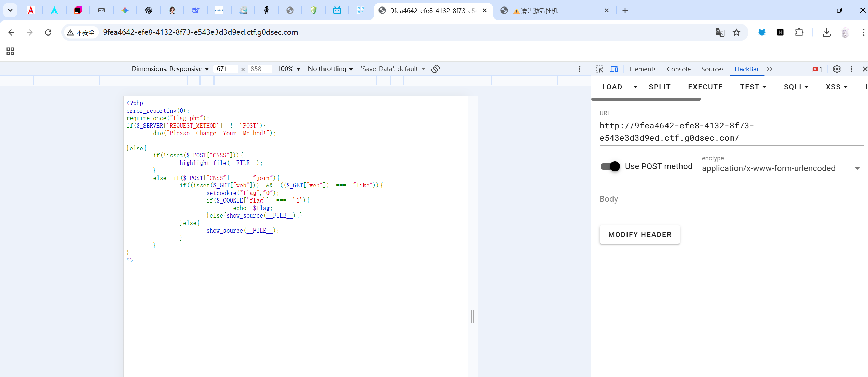Open the browser extensions puzzle icon
Image resolution: width=868 pixels, height=377 pixels.
[799, 32]
